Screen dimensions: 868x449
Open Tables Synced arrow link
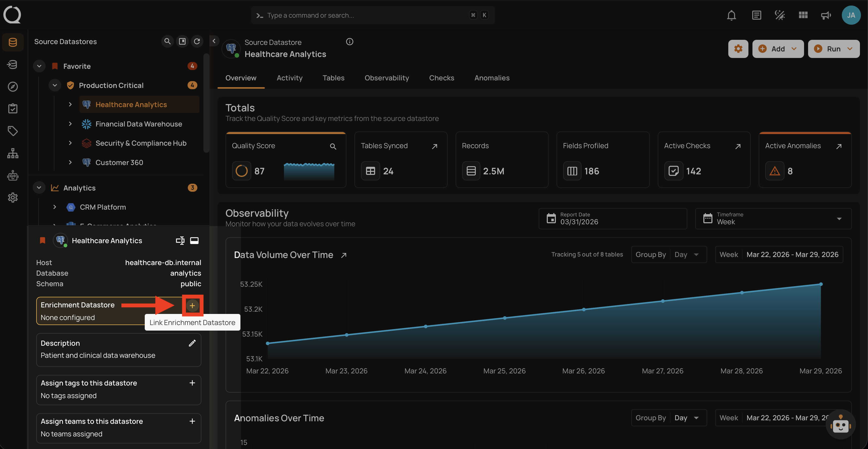pos(435,146)
